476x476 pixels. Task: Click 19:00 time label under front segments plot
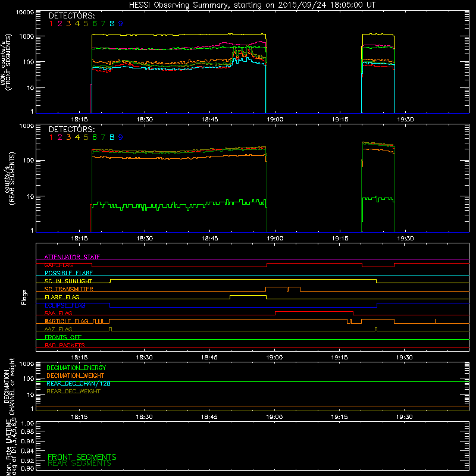pos(275,120)
